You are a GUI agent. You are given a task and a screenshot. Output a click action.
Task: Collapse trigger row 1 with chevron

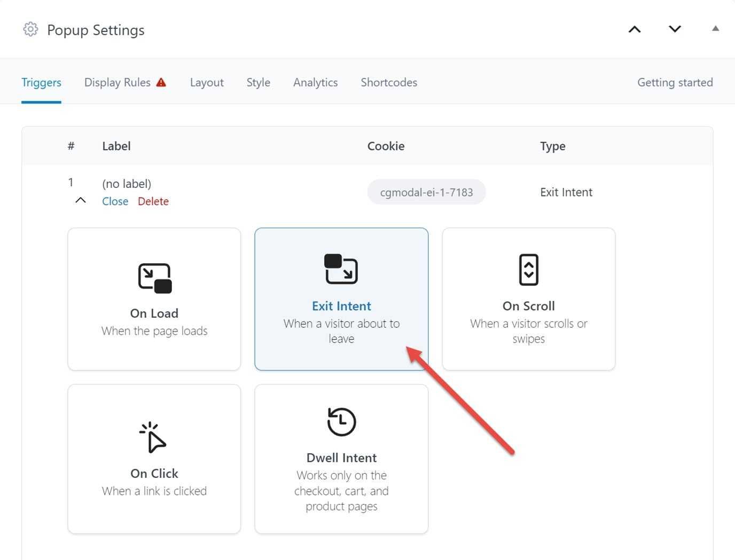pos(81,200)
